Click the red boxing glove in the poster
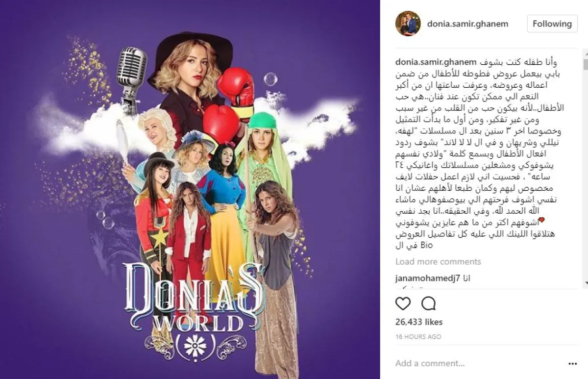The image size is (588, 379). click(237, 89)
